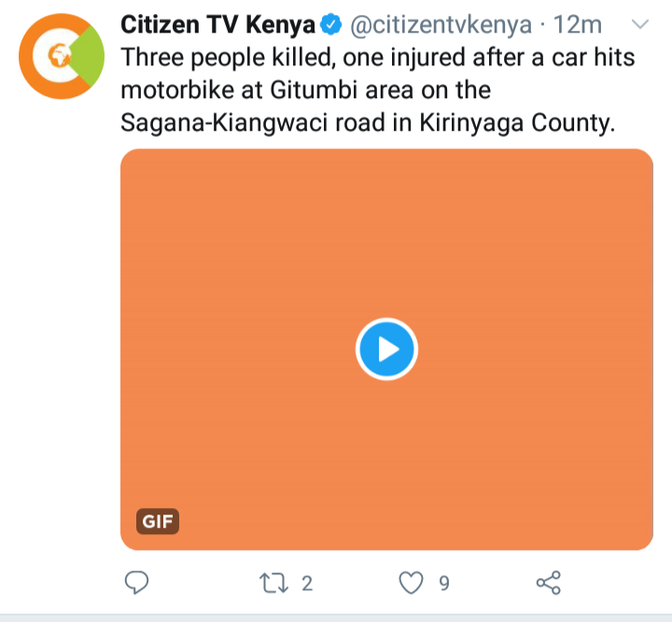Like the tweet with heart icon
The width and height of the screenshot is (672, 622).
411,583
